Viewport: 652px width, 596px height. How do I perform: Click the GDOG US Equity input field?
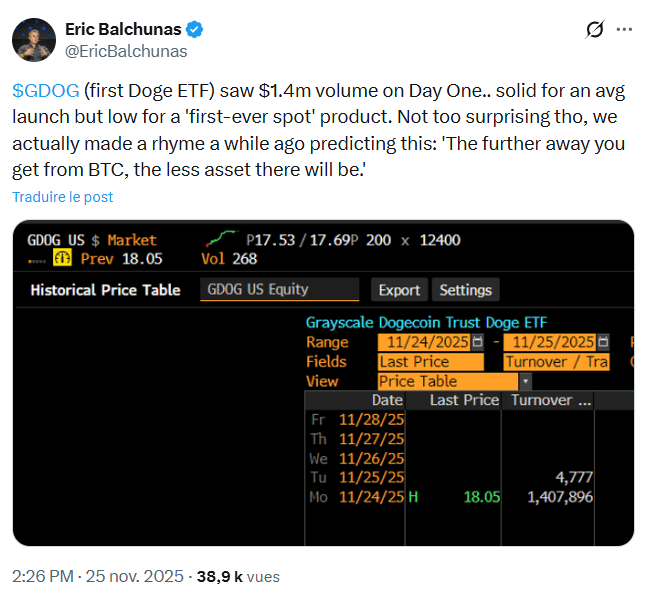280,290
